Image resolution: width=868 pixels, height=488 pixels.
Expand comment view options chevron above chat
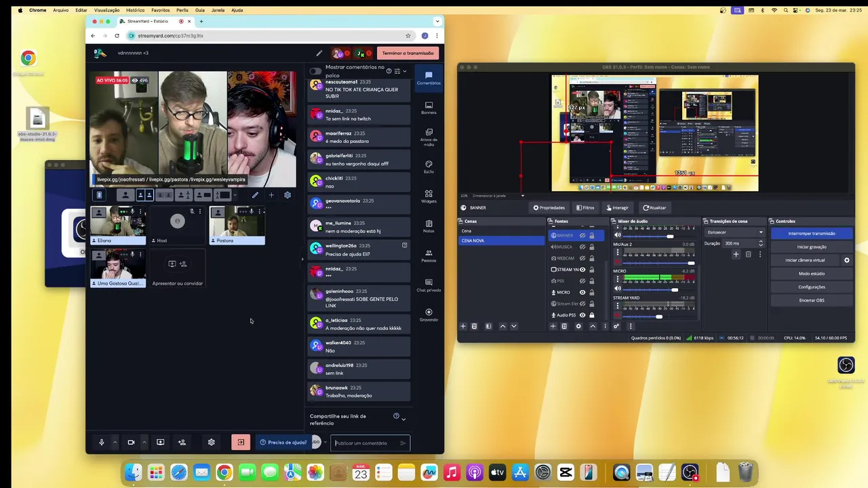[405, 71]
